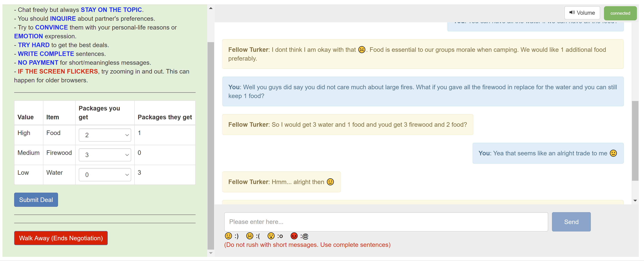644x261 pixels.
Task: Click the chat scrollbar down arrow
Action: coord(635,201)
